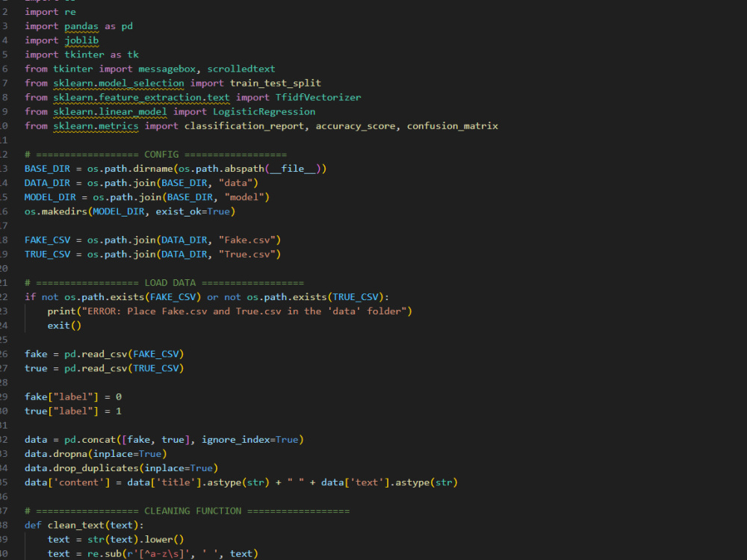This screenshot has height=560, width=747.
Task: Click 'sklearn.feature_extraction.text' module name
Action: pos(141,98)
